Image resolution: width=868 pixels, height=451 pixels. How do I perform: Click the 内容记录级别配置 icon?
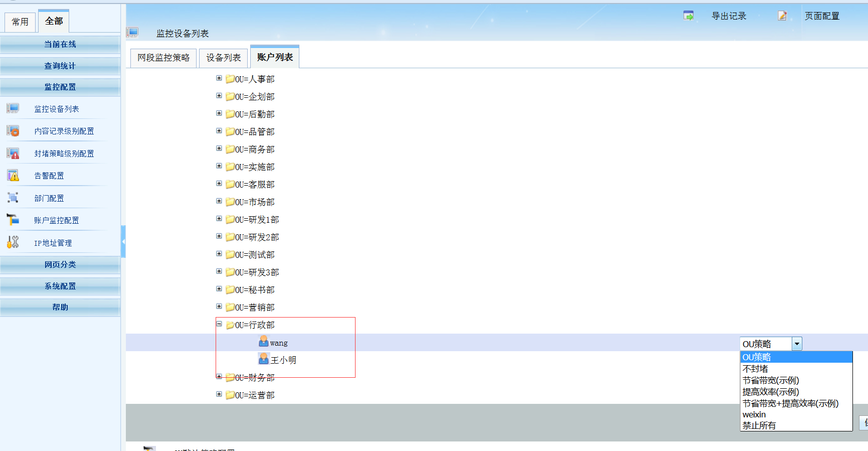pos(13,131)
